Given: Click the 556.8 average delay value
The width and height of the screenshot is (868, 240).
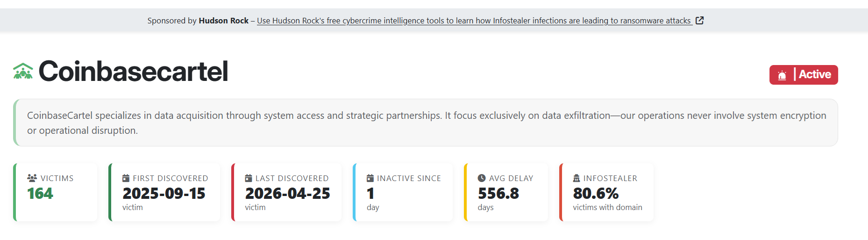Looking at the screenshot, I should (498, 194).
